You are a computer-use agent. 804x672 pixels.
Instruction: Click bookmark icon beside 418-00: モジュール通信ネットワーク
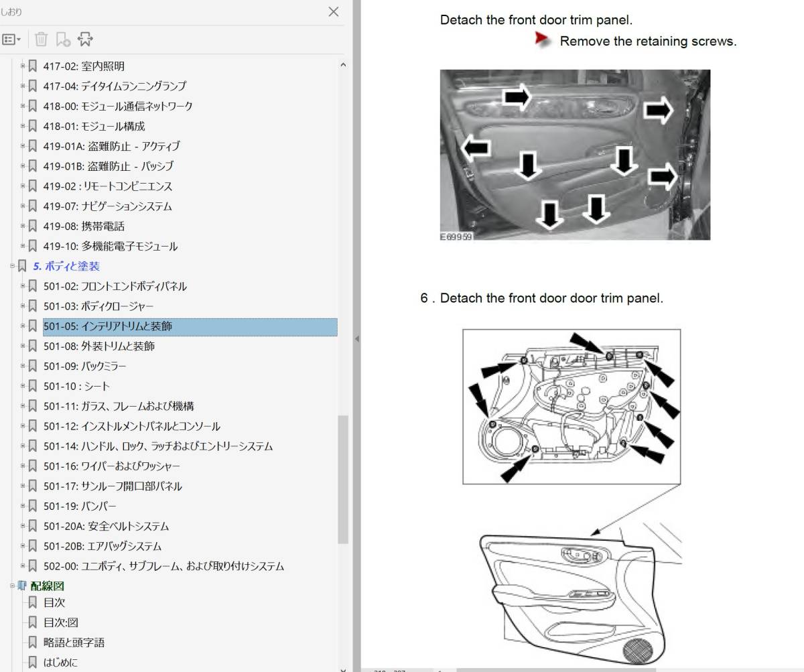click(x=32, y=106)
